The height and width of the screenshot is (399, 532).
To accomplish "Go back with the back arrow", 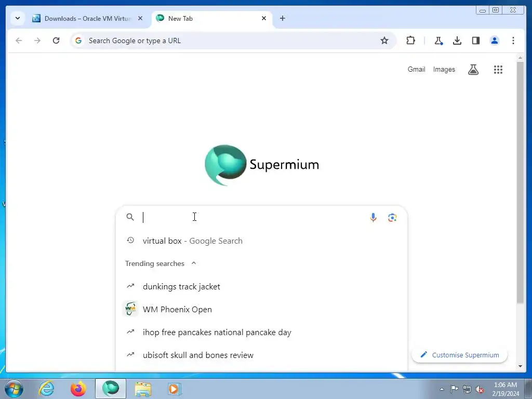I will coord(19,41).
